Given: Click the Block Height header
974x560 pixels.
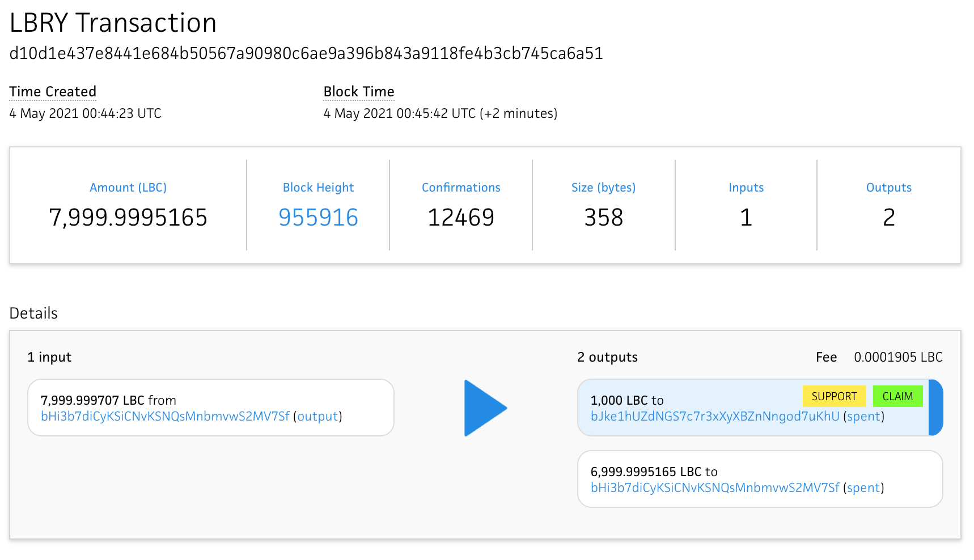Looking at the screenshot, I should (x=318, y=188).
